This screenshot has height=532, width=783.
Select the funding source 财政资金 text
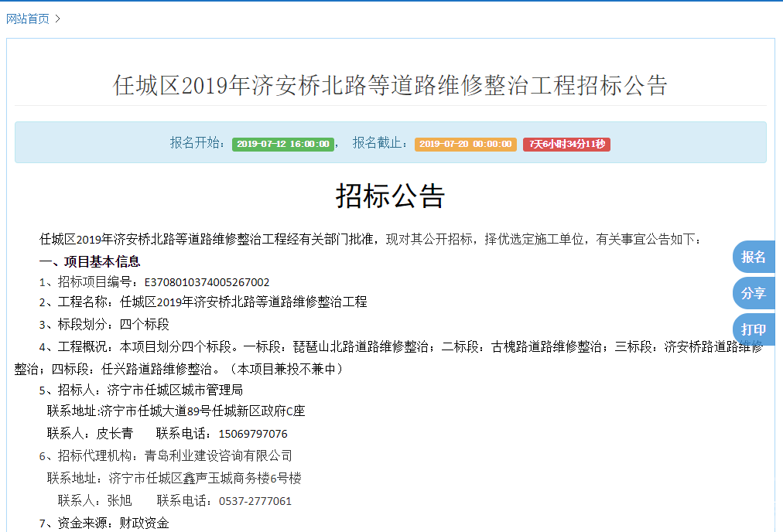coord(145,523)
